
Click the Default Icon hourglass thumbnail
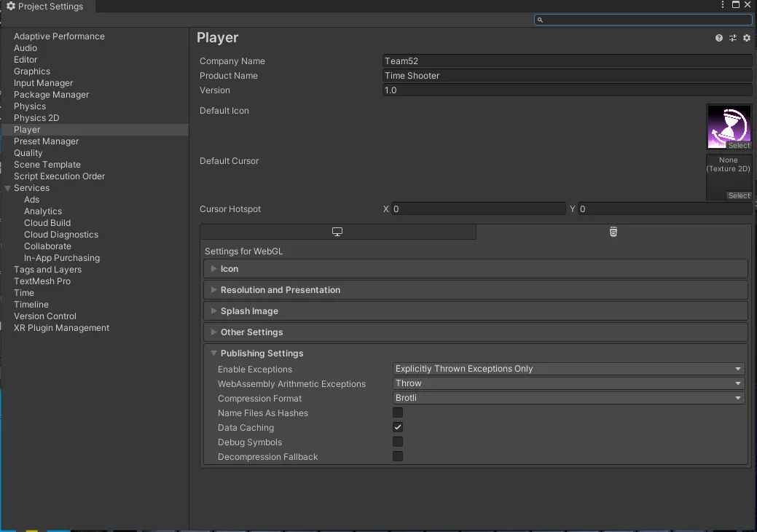[x=729, y=124]
